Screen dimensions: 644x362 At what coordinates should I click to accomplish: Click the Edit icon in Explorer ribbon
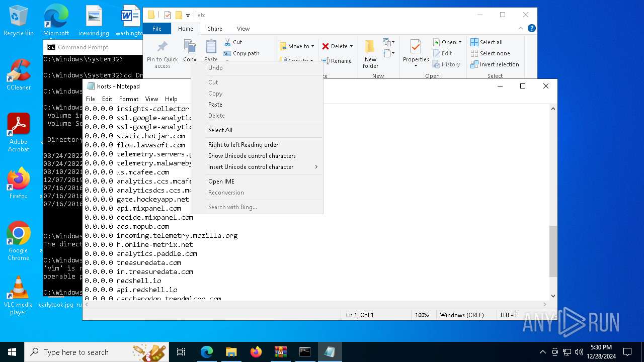[436, 53]
